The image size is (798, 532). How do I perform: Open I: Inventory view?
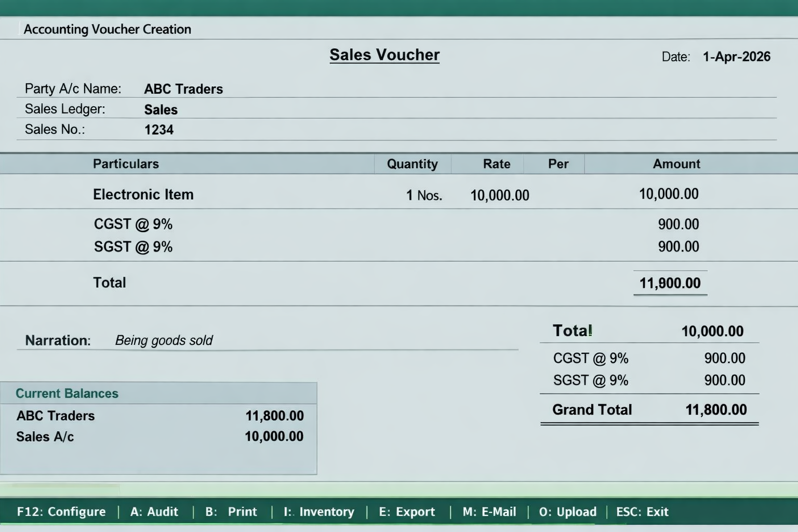click(x=318, y=512)
